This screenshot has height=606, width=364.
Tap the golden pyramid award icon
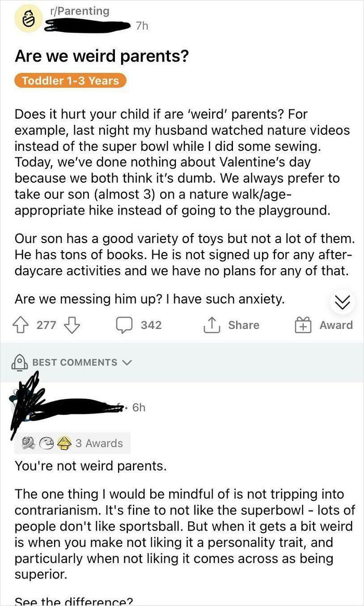[x=62, y=443]
